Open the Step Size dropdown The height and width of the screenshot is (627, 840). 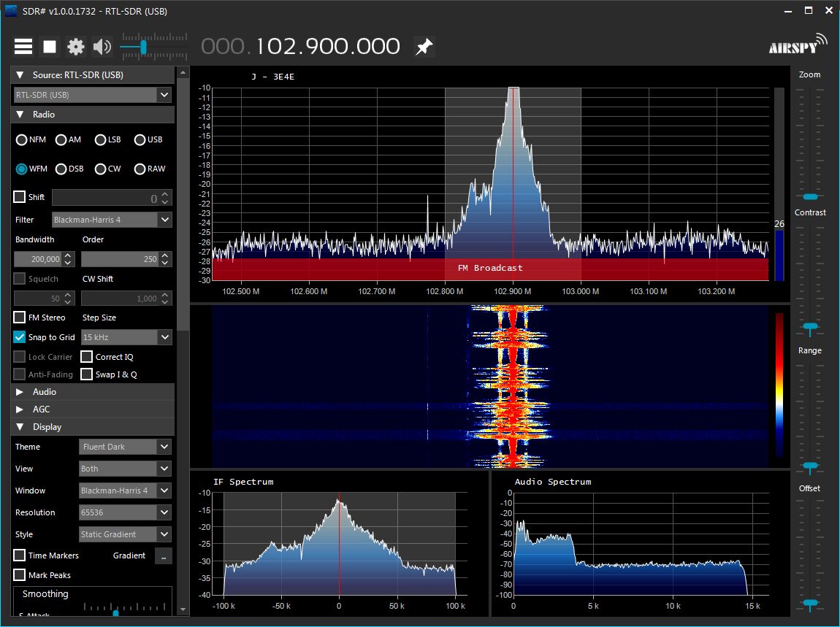pos(164,337)
